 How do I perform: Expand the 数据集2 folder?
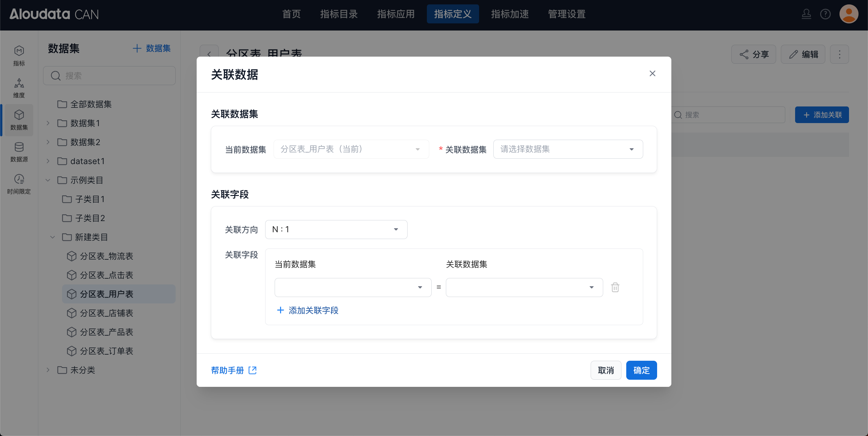[x=48, y=142]
